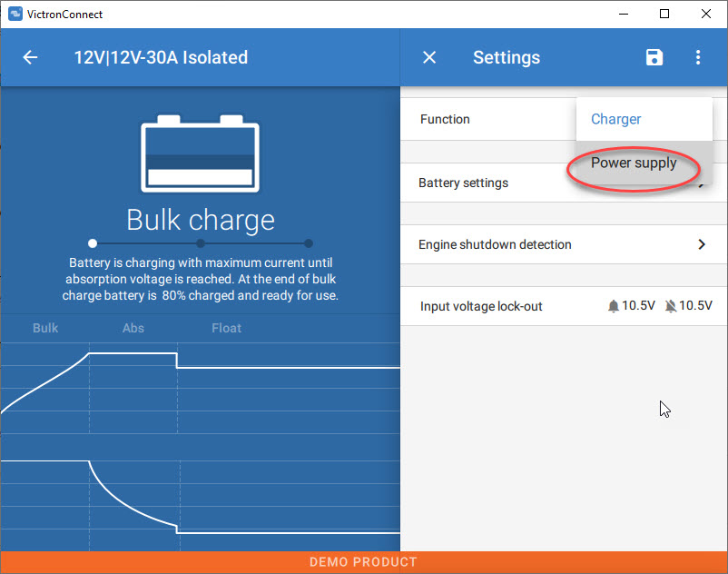Viewport: 728px width, 574px height.
Task: Open Engine shutdown detection
Action: click(x=563, y=244)
